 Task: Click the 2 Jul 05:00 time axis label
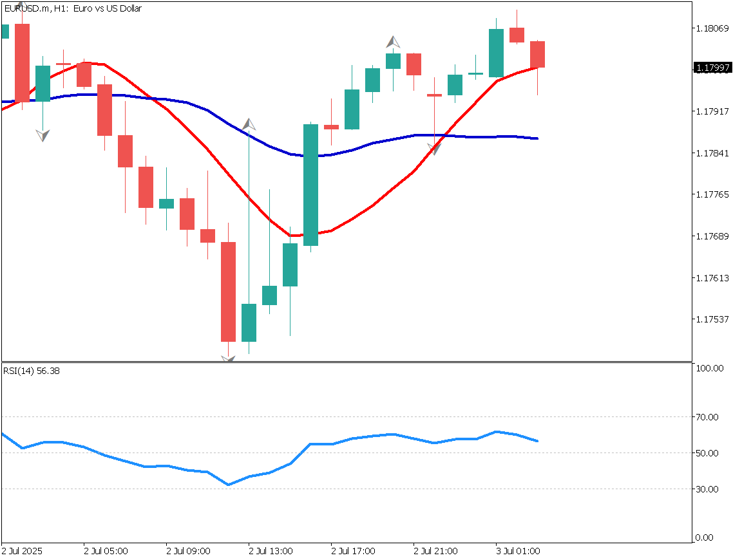(x=106, y=551)
